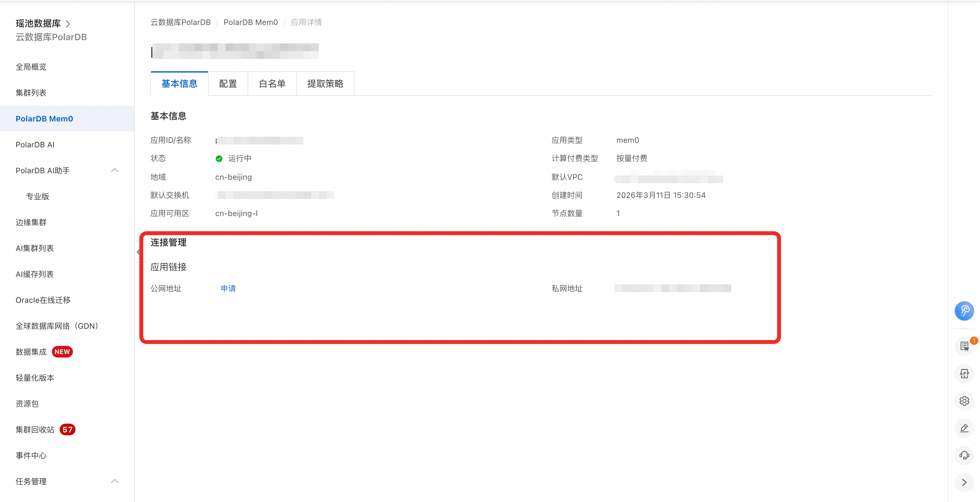Click the region value cn-beijing
The image size is (980, 502).
[234, 177]
